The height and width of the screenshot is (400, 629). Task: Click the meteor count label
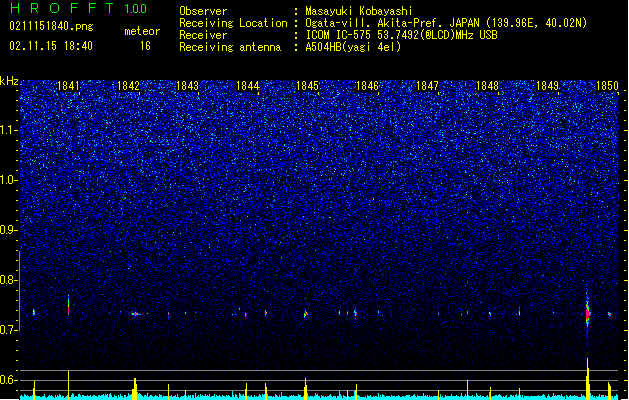142,31
